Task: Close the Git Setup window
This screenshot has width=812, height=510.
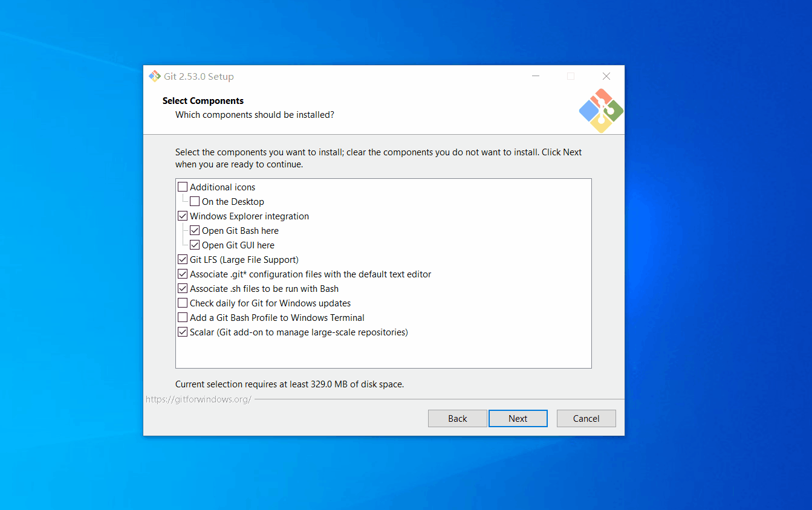Action: tap(606, 76)
